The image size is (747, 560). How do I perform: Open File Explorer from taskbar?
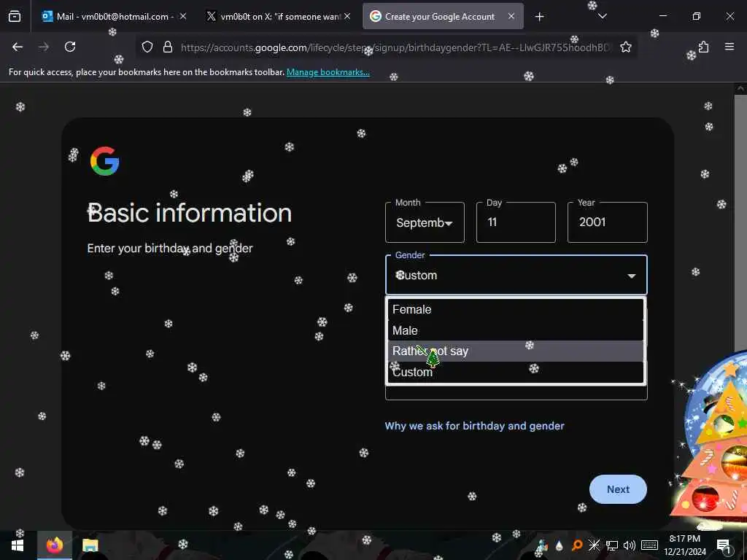[90, 545]
